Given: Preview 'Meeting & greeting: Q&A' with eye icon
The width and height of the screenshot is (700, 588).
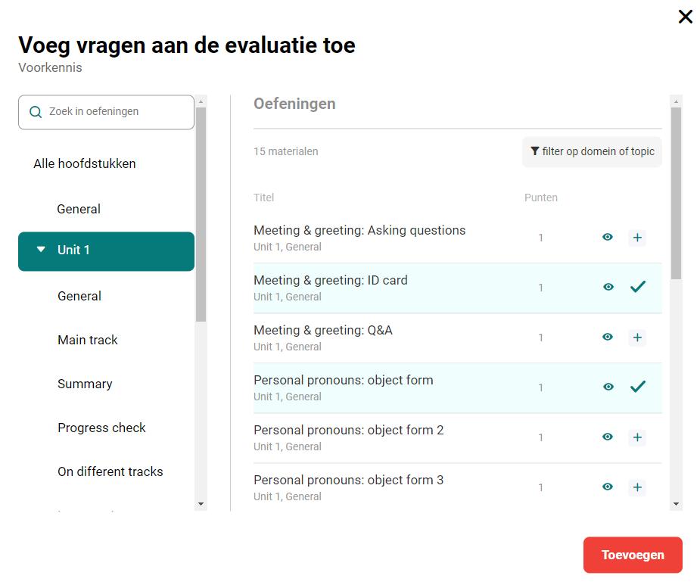Looking at the screenshot, I should [608, 338].
